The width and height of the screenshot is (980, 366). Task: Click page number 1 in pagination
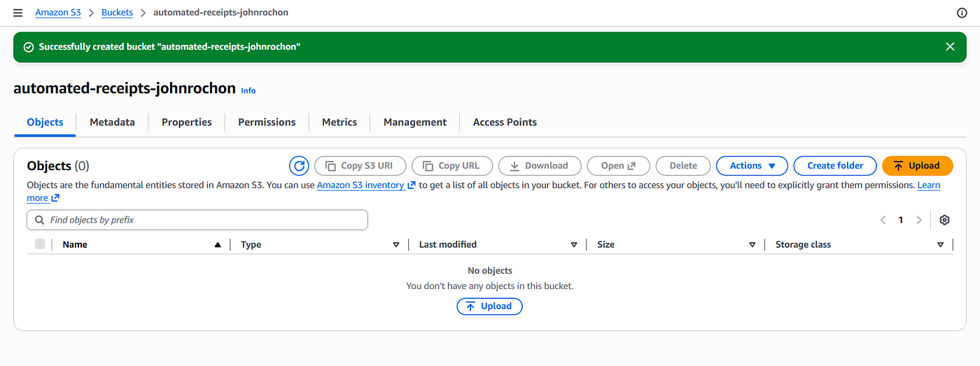(x=901, y=220)
